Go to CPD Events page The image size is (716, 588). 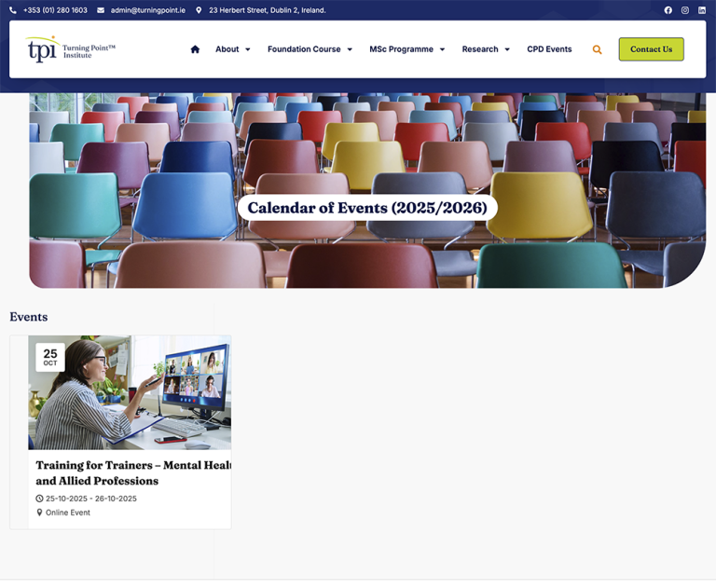(549, 49)
